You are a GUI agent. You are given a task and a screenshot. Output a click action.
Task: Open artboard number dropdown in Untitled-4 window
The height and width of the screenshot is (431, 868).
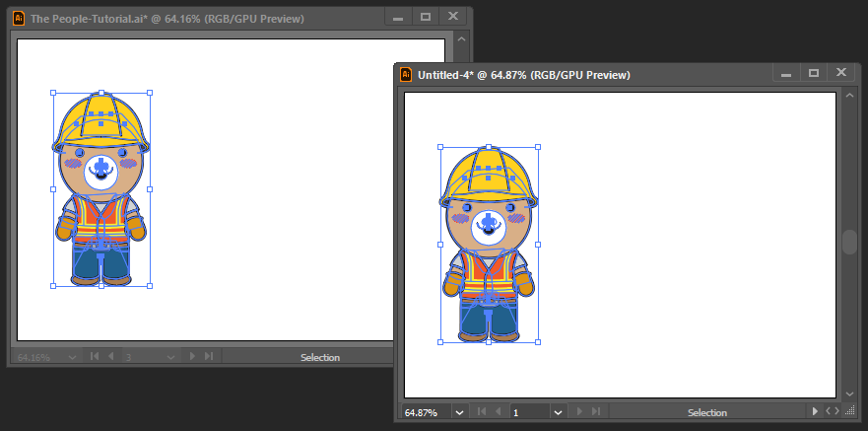[558, 411]
